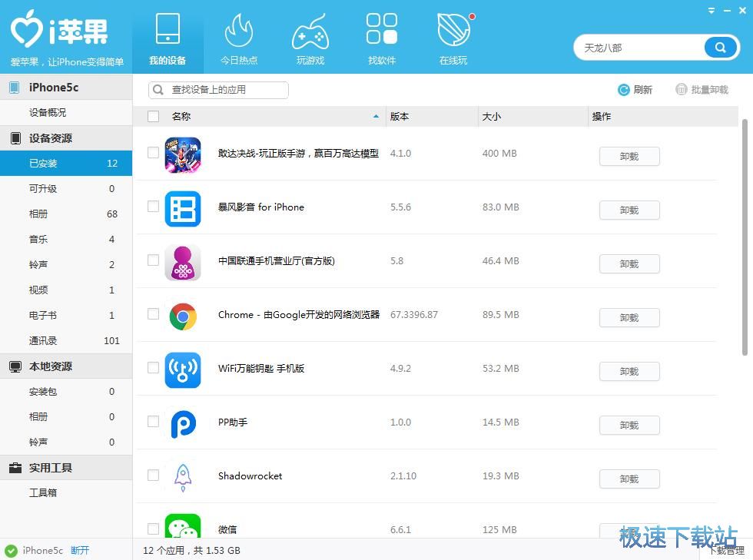Open the title bar dropdown menu icon
This screenshot has width=753, height=560.
click(712, 10)
